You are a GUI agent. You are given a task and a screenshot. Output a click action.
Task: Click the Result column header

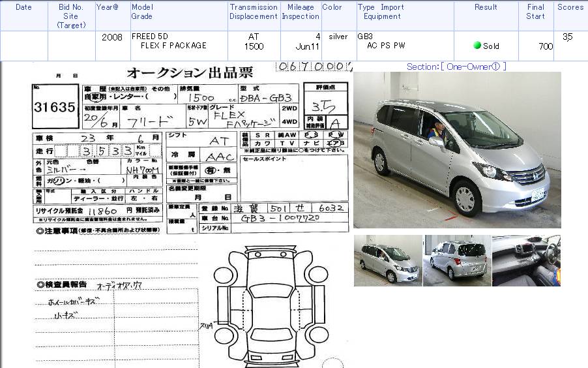coord(486,7)
